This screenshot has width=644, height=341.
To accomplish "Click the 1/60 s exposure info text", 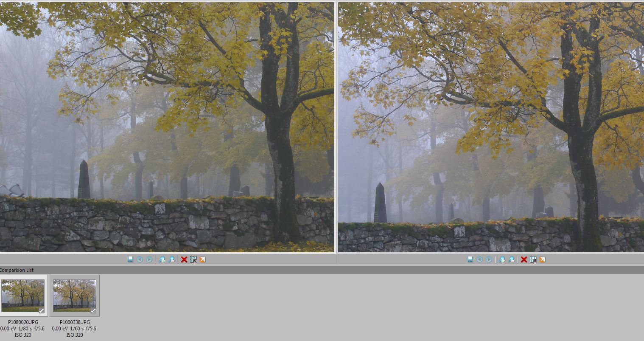I will coord(77,329).
